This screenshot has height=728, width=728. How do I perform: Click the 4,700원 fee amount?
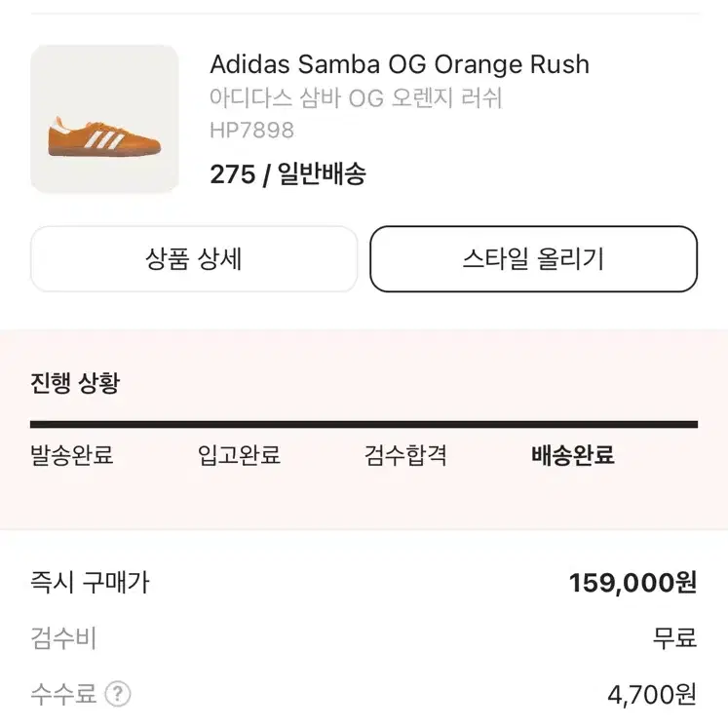pyautogui.click(x=652, y=695)
